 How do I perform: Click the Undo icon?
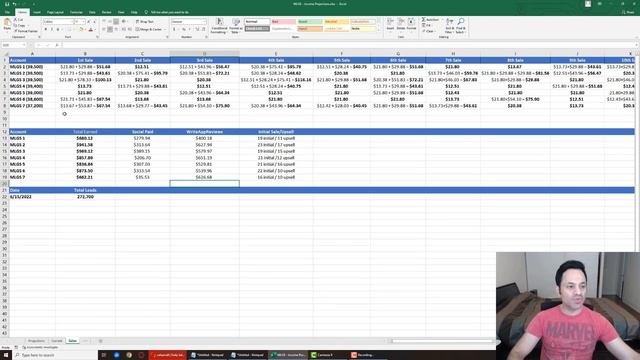coord(14,4)
